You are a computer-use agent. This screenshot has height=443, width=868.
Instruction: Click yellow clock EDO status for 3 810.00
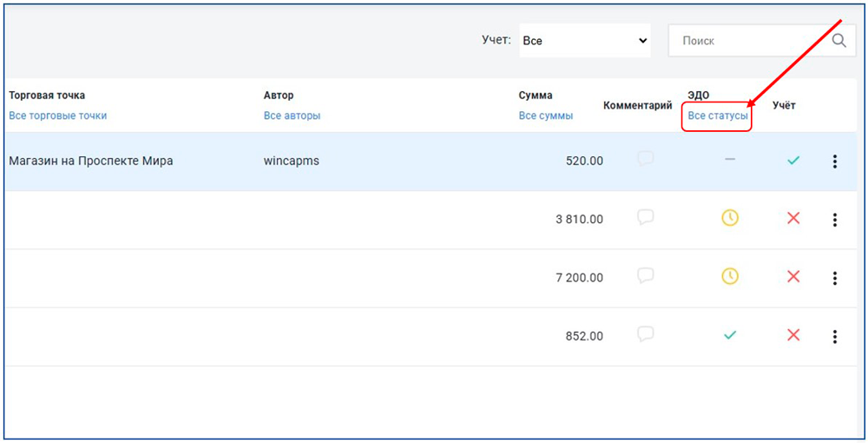[x=730, y=218]
